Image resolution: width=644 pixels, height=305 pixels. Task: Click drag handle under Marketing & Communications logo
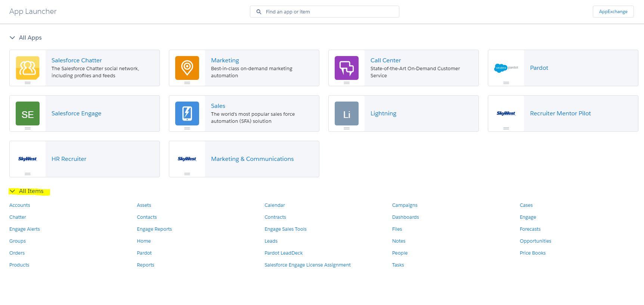tap(187, 174)
